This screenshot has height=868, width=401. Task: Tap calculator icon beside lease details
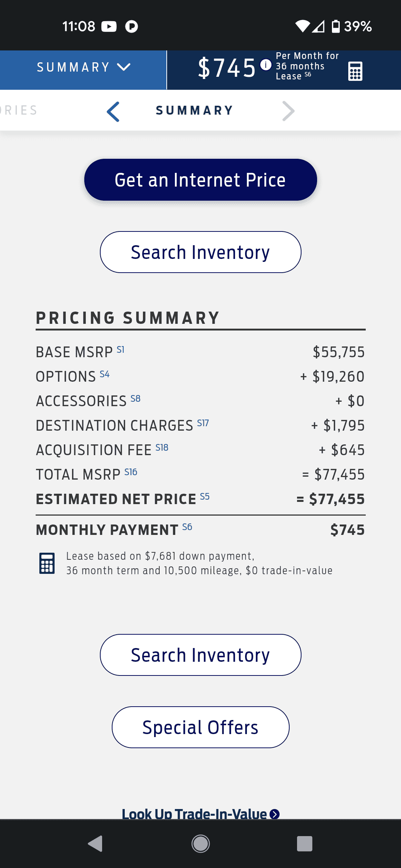pos(47,563)
